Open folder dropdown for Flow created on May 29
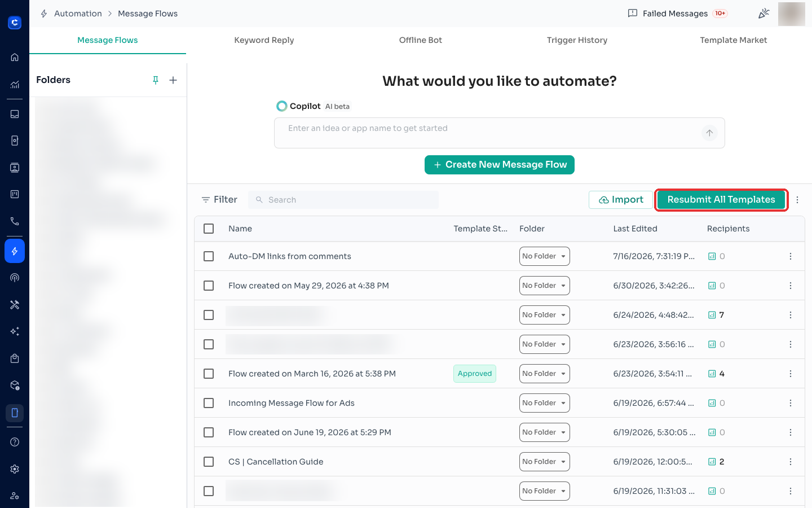812x508 pixels. (544, 286)
